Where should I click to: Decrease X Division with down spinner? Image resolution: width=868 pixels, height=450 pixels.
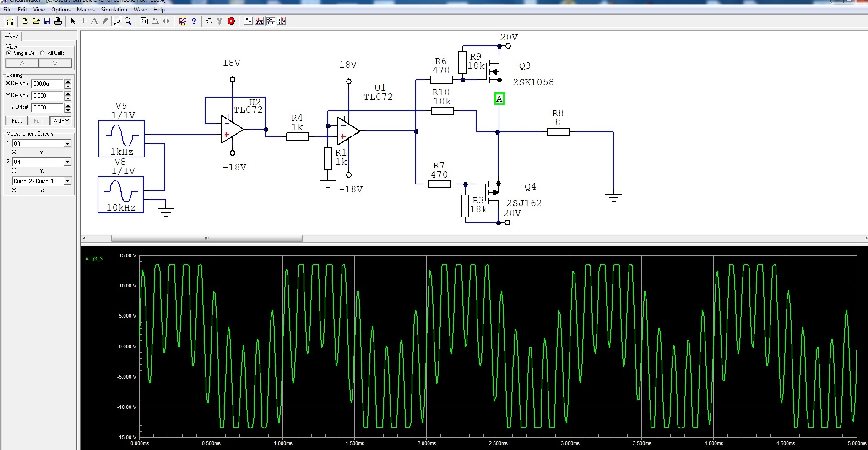tap(68, 86)
